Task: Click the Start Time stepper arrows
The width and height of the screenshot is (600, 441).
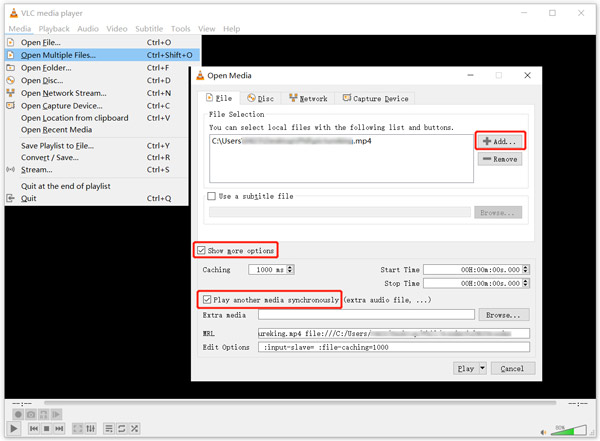Action: [526, 270]
